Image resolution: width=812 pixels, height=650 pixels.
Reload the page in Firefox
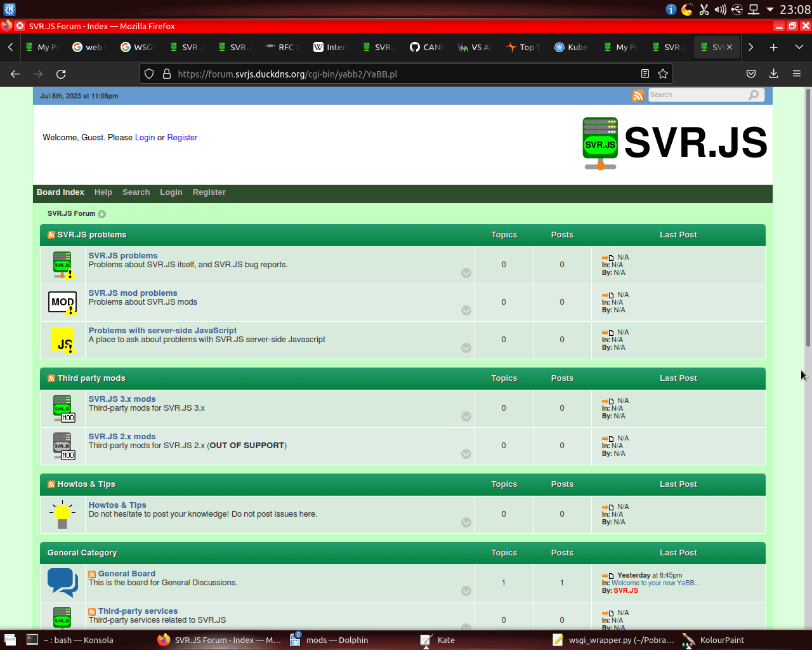[x=61, y=74]
